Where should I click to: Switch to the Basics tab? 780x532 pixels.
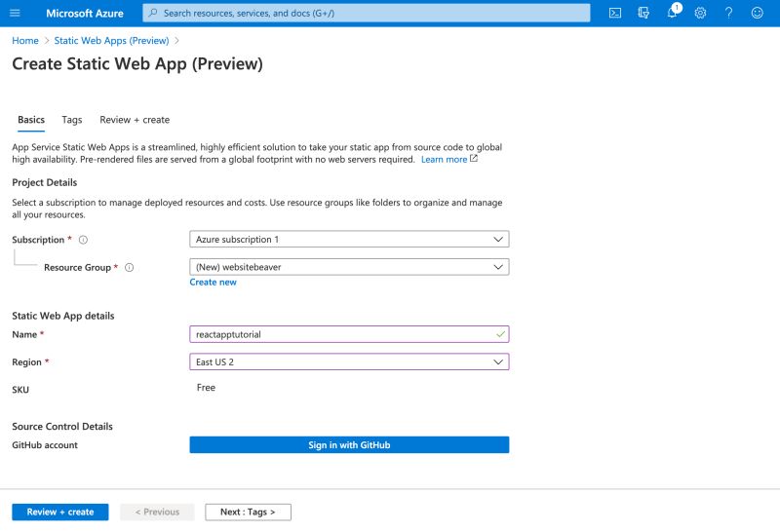coord(31,120)
